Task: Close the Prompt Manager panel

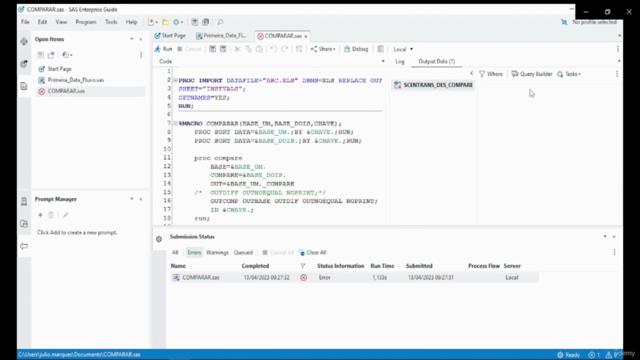Action: click(x=141, y=199)
